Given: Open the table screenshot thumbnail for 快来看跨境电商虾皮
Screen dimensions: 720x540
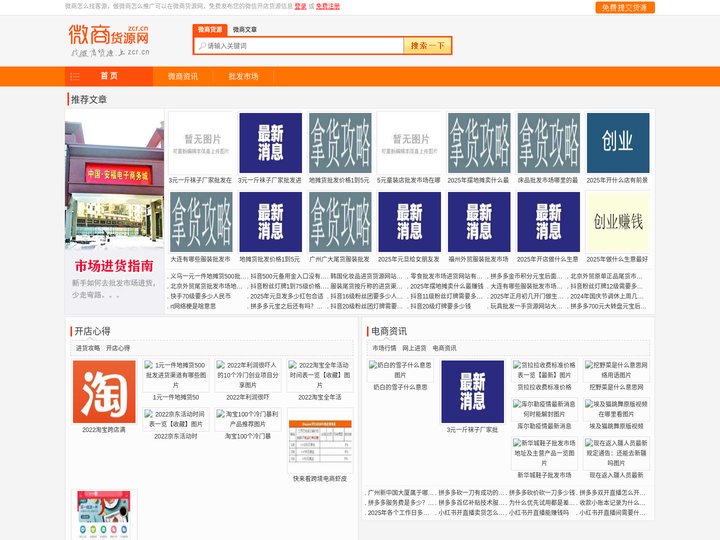Looking at the screenshot, I should 320,441.
